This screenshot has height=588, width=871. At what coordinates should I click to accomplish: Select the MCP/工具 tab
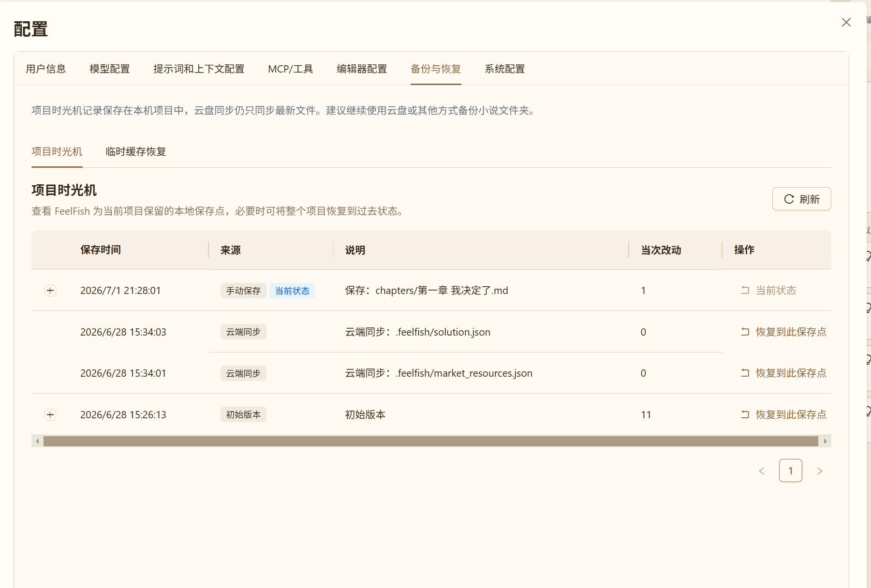(x=291, y=69)
